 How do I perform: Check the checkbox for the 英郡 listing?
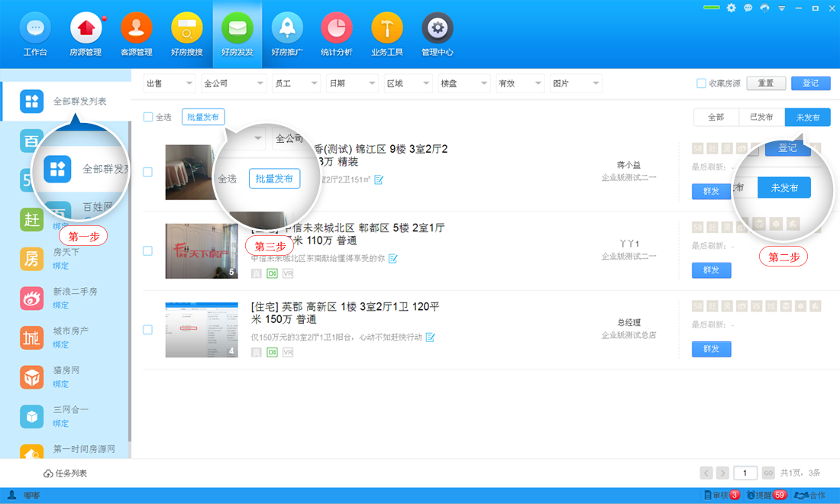[148, 330]
